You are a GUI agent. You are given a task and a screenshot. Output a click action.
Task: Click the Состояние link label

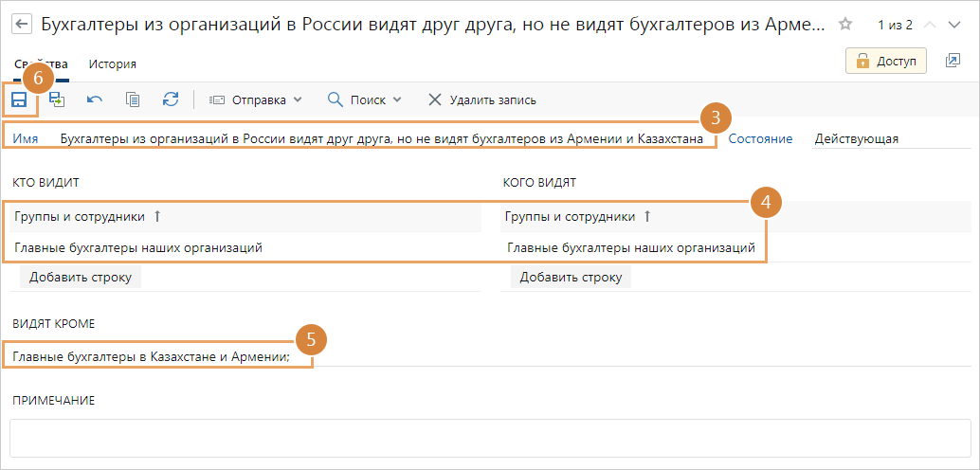760,138
